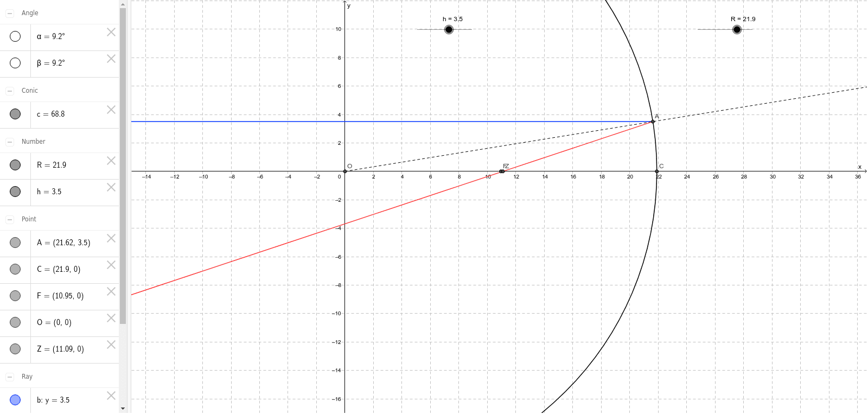
Task: Click the blue horizontal ray
Action: [x=391, y=122]
